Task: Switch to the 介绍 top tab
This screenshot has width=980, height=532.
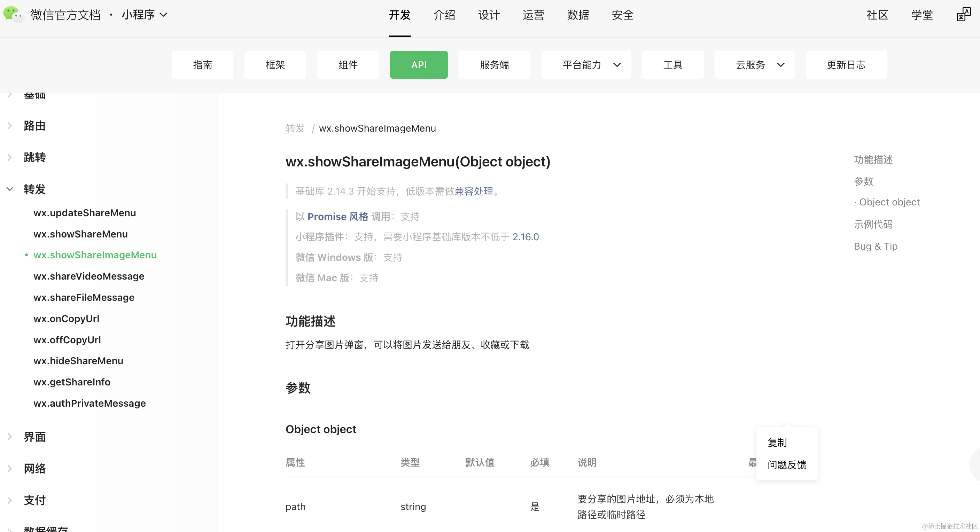Action: coord(444,15)
